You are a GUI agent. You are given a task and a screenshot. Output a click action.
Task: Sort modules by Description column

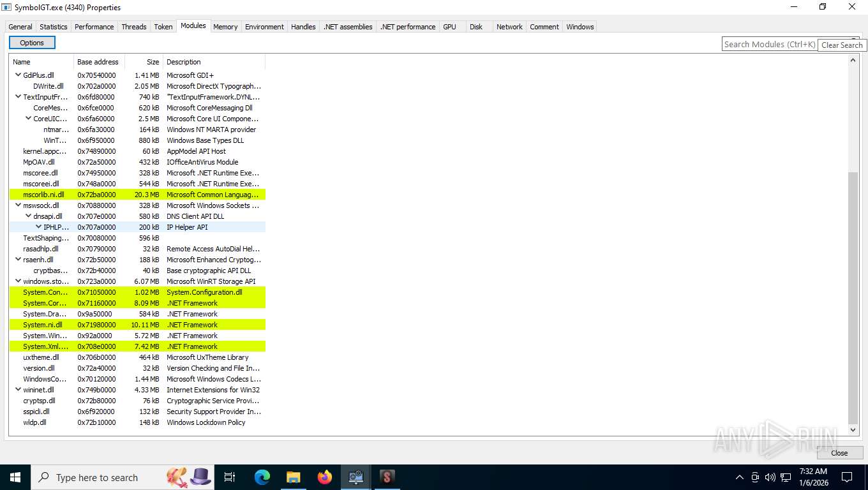[214, 62]
